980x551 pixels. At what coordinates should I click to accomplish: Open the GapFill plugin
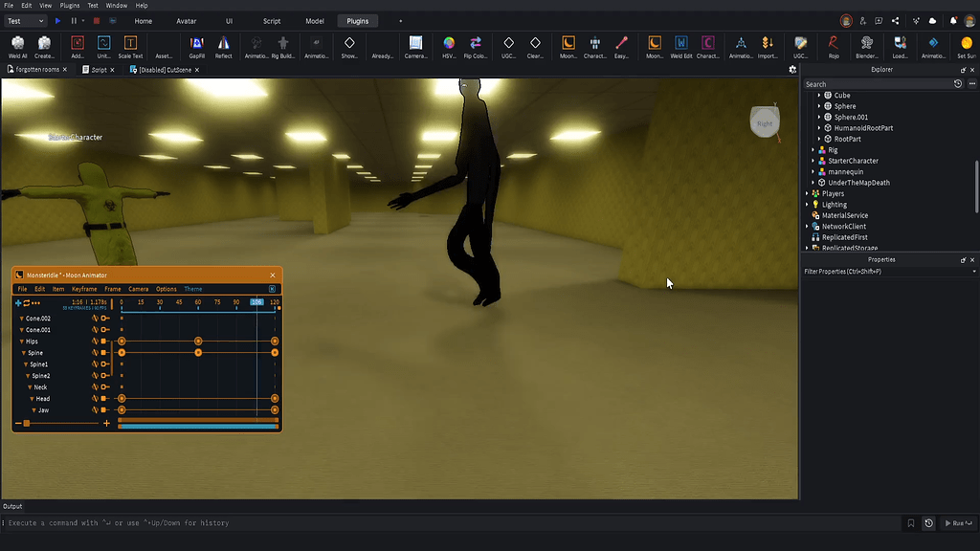tap(196, 43)
